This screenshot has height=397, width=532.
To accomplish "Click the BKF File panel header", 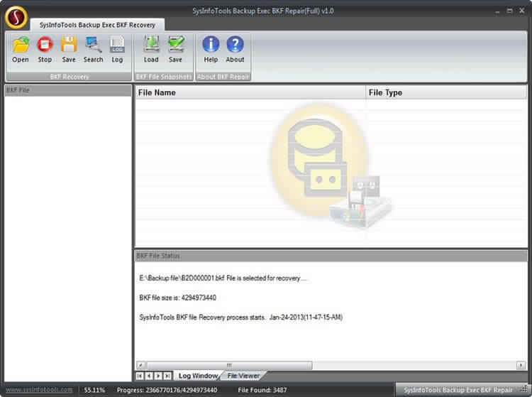I will (x=68, y=90).
